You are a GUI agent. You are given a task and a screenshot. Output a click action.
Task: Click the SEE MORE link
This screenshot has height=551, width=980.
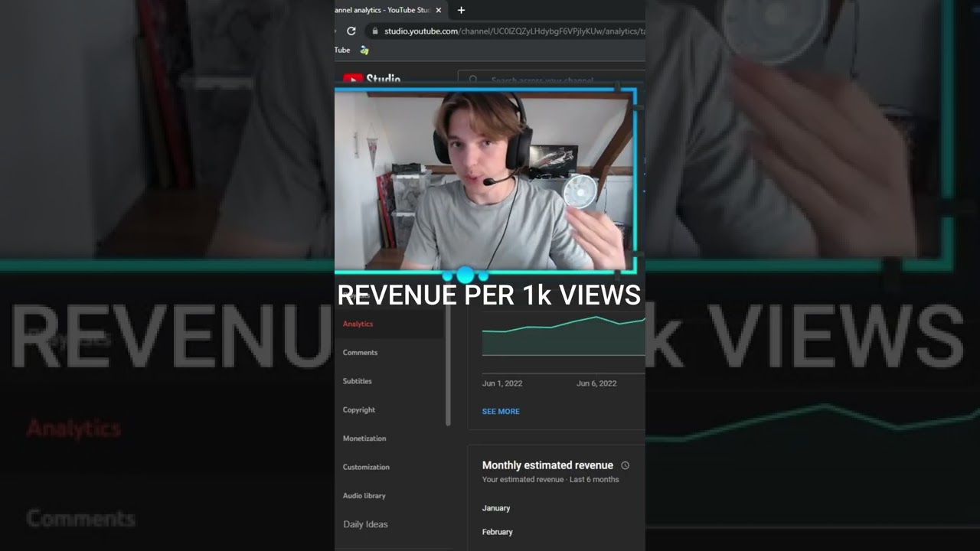click(501, 412)
